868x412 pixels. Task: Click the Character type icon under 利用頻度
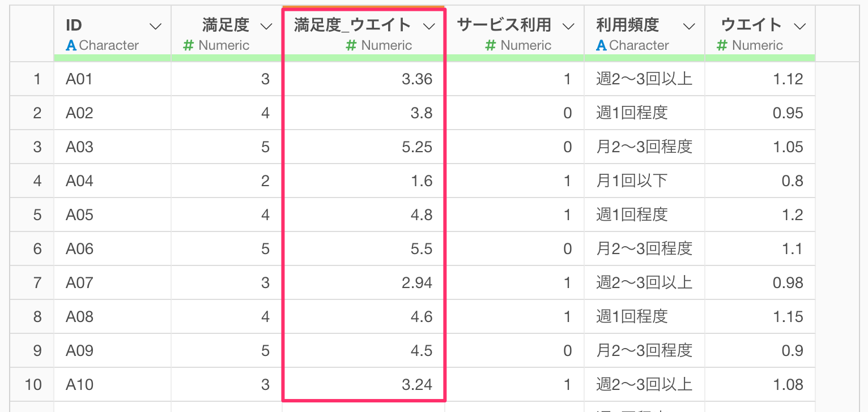click(x=601, y=46)
